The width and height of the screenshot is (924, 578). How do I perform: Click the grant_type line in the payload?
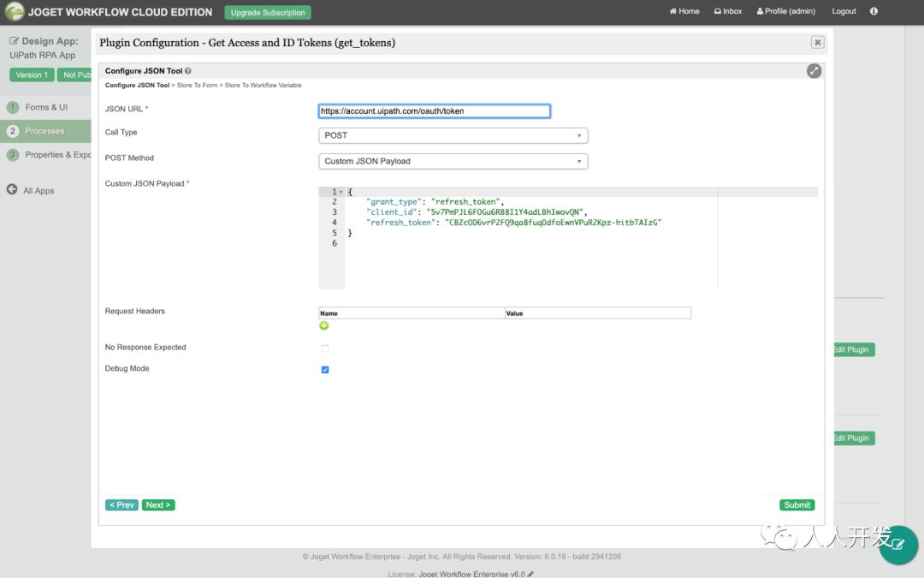coord(435,202)
